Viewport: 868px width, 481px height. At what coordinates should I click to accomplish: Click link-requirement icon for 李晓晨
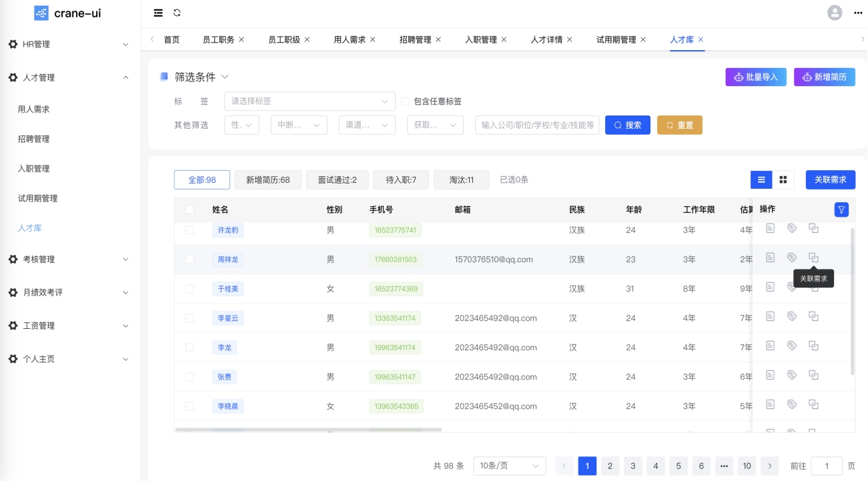[x=813, y=404]
